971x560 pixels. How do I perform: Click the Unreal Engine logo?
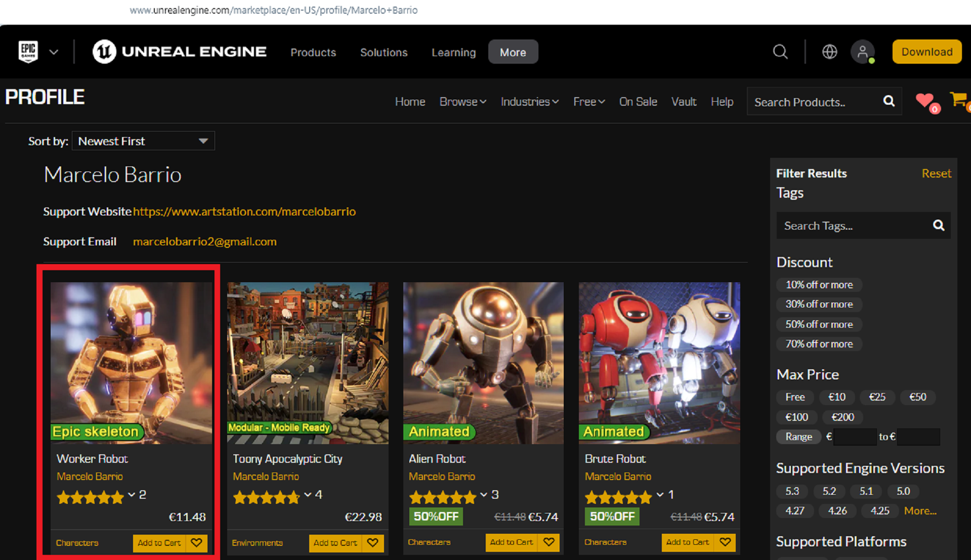pos(180,52)
